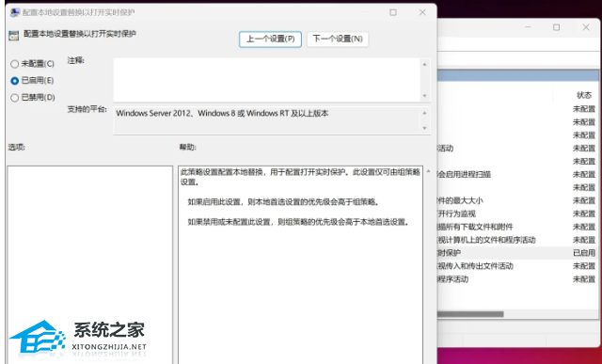Select the 时保护 row in background list

518,253
